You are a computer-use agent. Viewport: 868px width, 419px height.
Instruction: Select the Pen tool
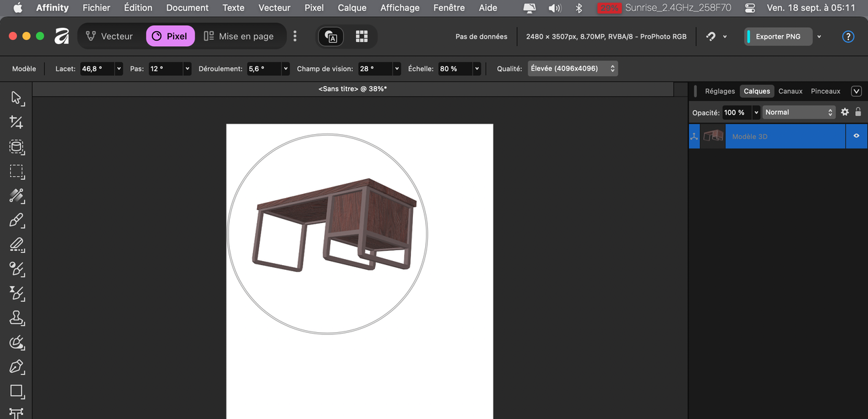(x=16, y=367)
